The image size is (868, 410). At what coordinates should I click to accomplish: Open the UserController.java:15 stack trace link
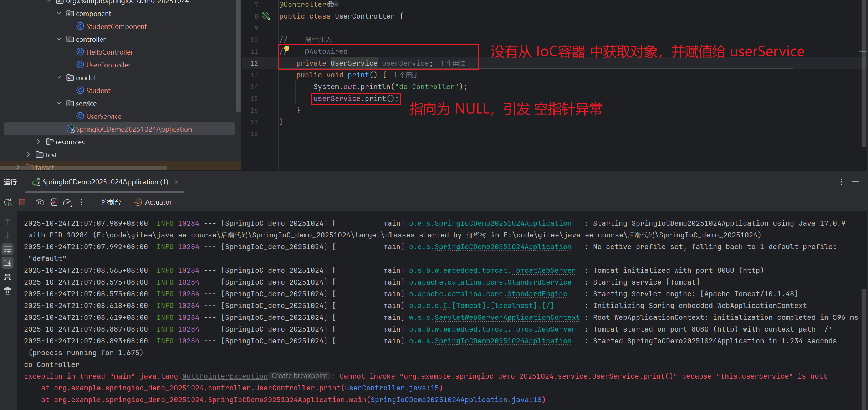click(x=392, y=388)
